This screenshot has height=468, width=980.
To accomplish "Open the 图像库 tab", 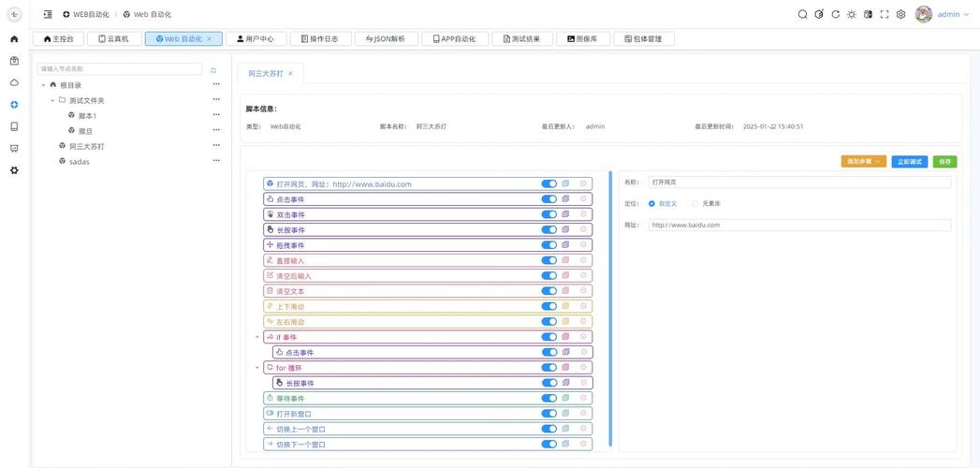I will 582,38.
